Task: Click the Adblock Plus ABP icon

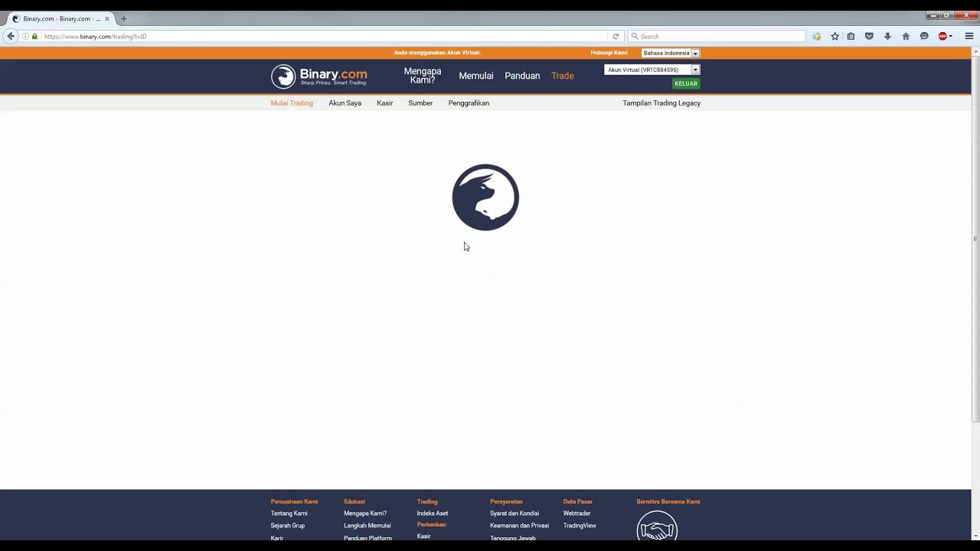Action: (942, 36)
